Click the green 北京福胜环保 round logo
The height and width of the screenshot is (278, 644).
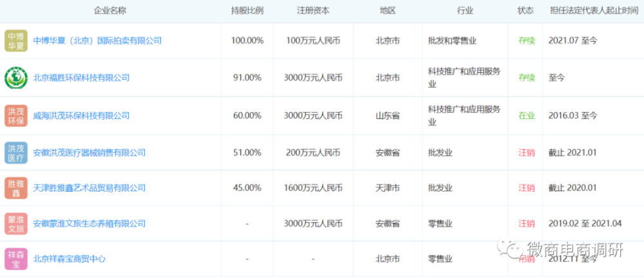[16, 78]
